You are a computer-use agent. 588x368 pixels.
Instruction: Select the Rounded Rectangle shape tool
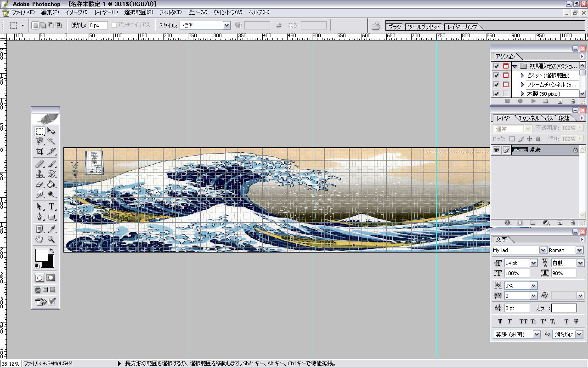coord(51,217)
